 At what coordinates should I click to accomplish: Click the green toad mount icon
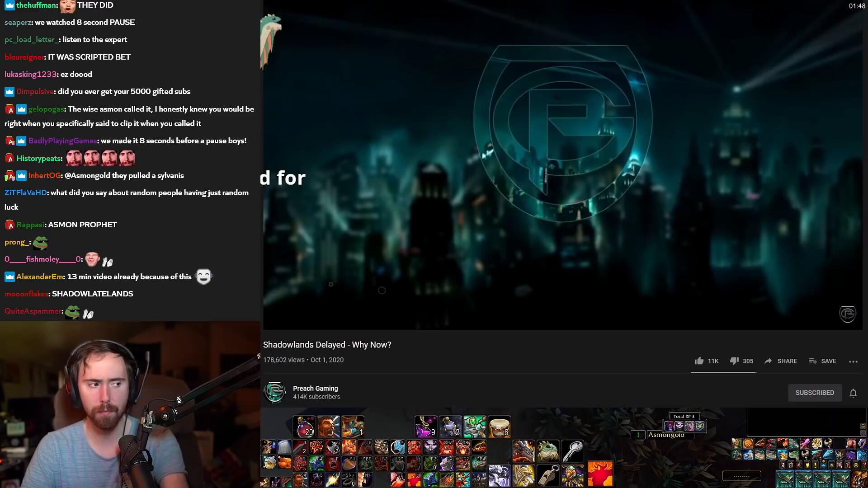(x=548, y=450)
